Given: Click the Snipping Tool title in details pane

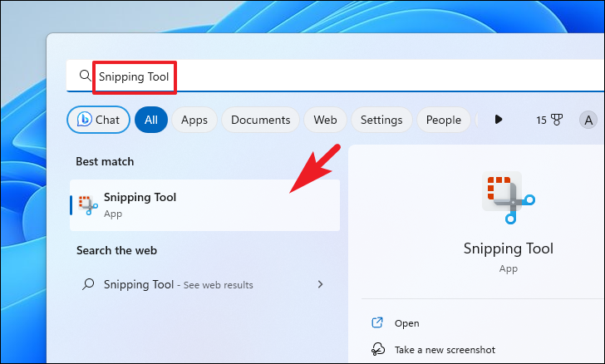Looking at the screenshot, I should (508, 248).
